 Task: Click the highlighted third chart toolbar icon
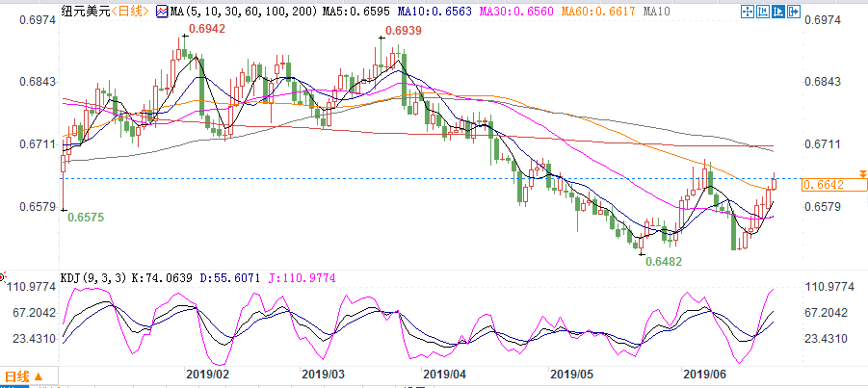779,12
